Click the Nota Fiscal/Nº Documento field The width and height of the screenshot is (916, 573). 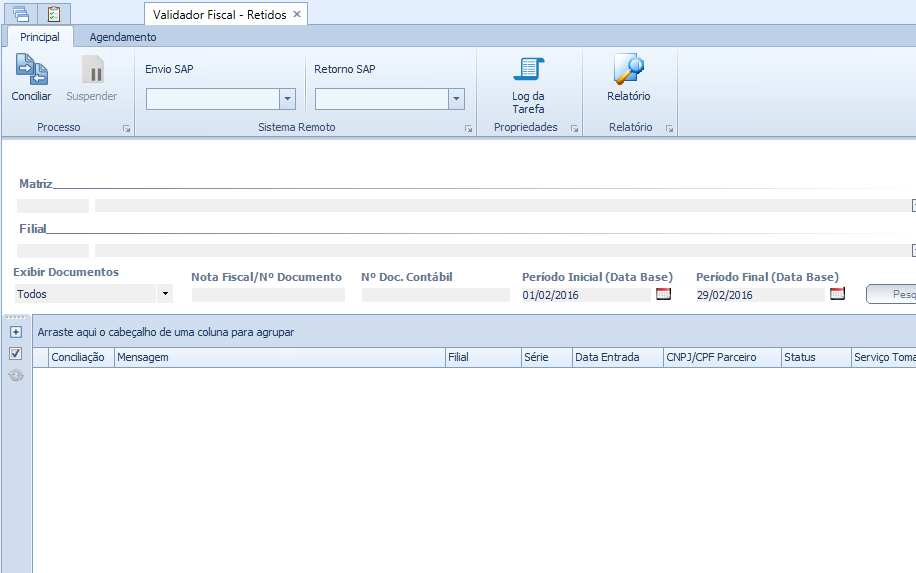[268, 295]
